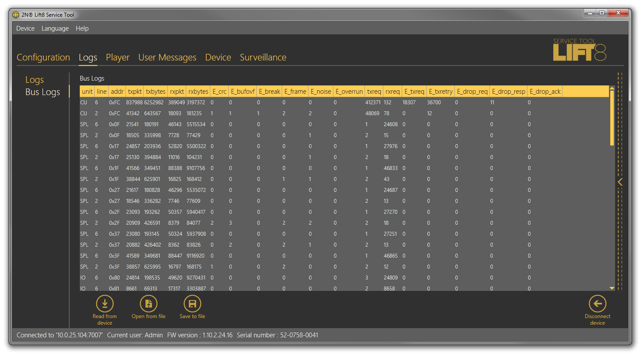
Task: Open the Device menu
Action: pyautogui.click(x=25, y=28)
